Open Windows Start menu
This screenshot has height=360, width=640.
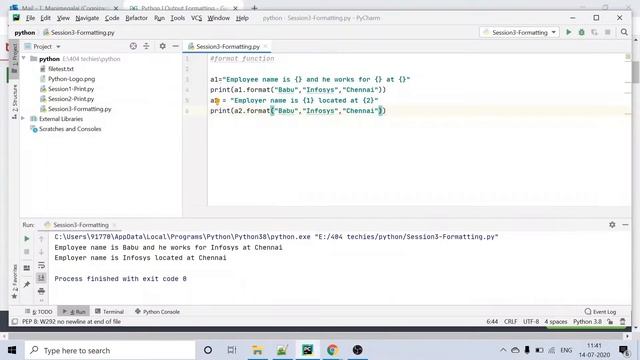[x=12, y=350]
